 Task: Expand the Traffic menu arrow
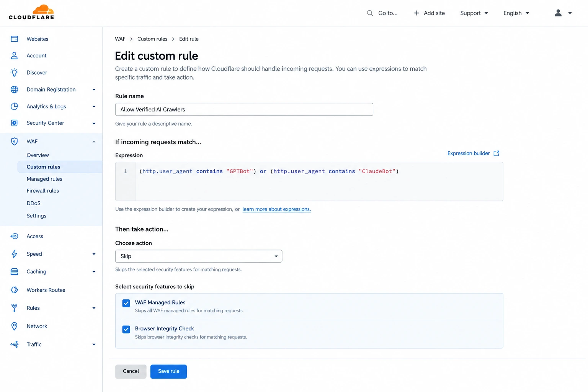point(94,345)
